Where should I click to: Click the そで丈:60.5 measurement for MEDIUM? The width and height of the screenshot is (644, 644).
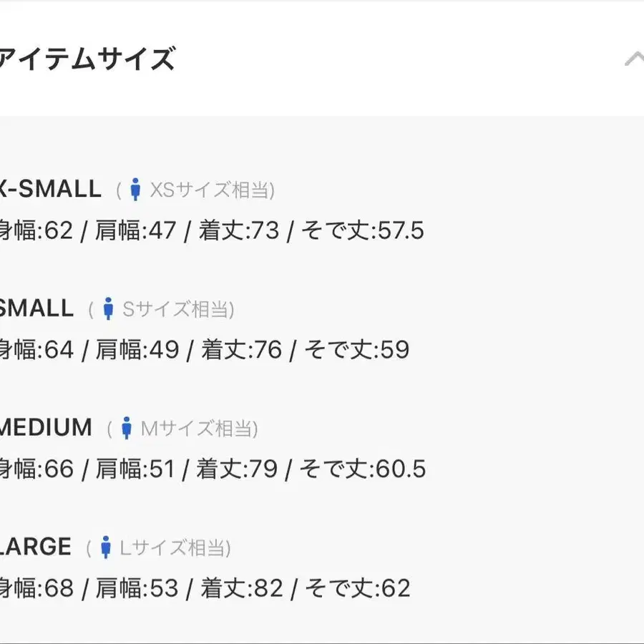point(363,469)
